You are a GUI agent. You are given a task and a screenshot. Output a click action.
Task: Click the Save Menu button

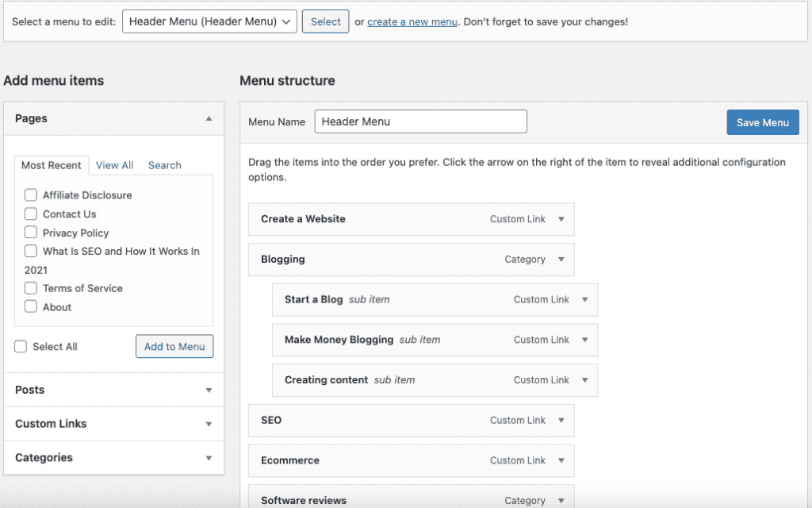(762, 122)
